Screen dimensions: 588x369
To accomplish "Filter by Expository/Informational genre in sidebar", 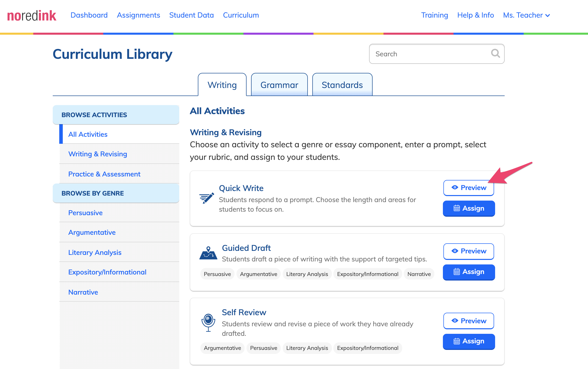I will click(x=120, y=272).
